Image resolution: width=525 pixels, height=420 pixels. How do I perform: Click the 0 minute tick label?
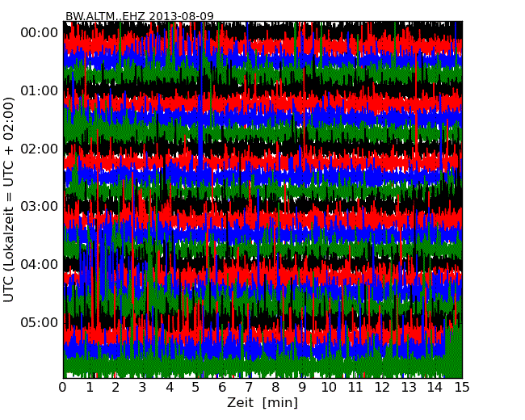point(63,388)
